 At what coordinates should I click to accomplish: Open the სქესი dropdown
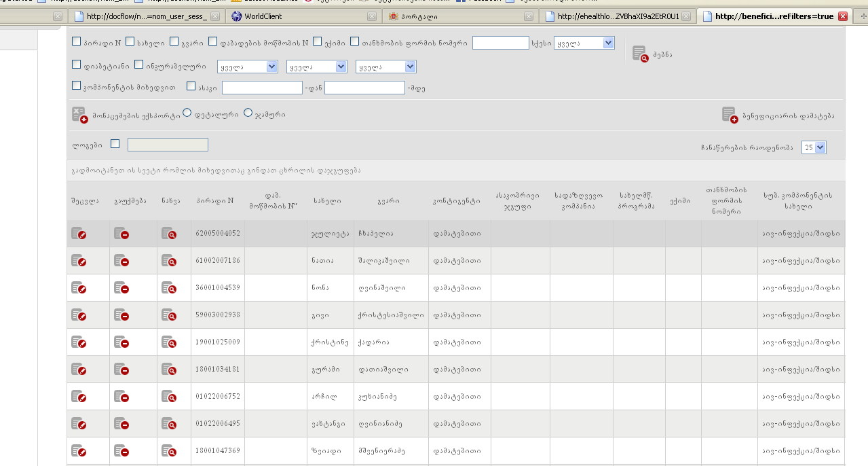click(x=584, y=43)
